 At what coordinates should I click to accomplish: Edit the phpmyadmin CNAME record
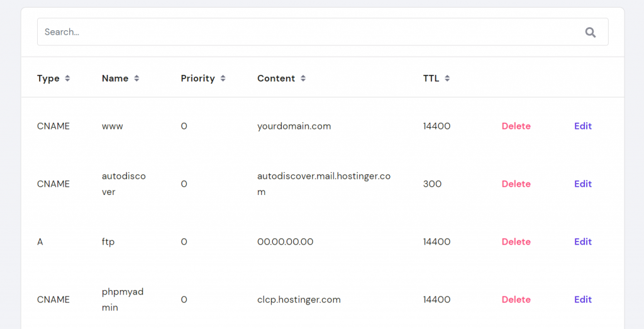[582, 300]
